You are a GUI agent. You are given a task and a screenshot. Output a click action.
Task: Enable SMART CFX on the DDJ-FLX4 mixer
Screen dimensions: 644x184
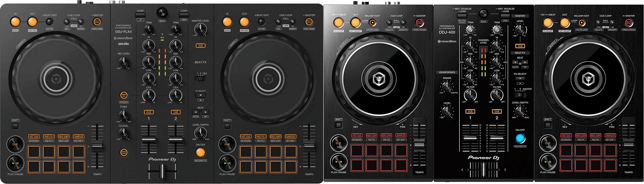point(124,95)
